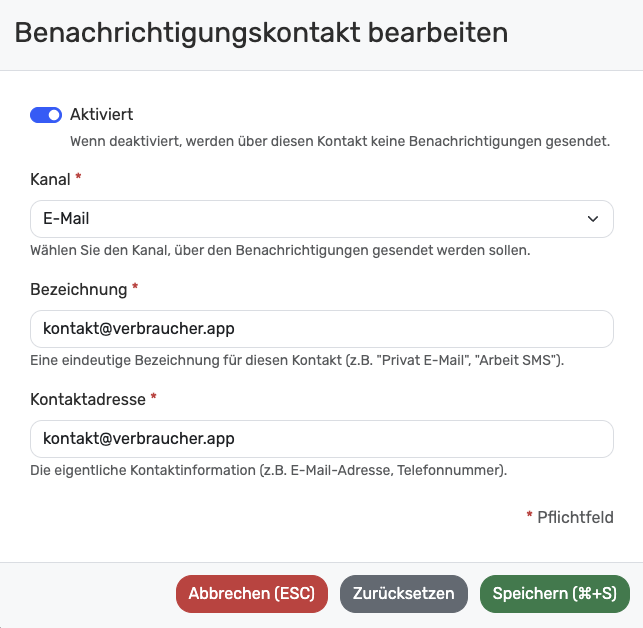The image size is (643, 628).
Task: Click the "Benachrichtigungskontakt bearbeiten" dialog title
Action: click(x=261, y=33)
